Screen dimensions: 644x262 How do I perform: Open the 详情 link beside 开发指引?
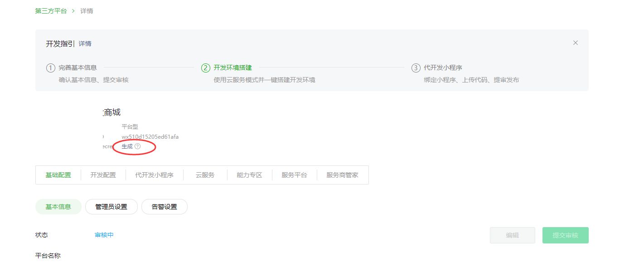coord(85,44)
